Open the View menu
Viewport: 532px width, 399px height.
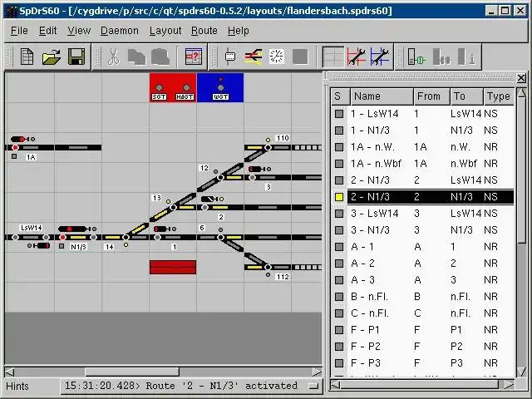(x=79, y=31)
